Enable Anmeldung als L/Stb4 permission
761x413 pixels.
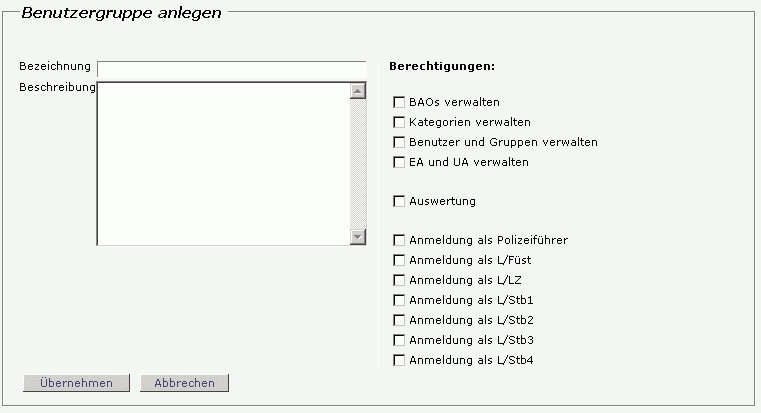(399, 360)
